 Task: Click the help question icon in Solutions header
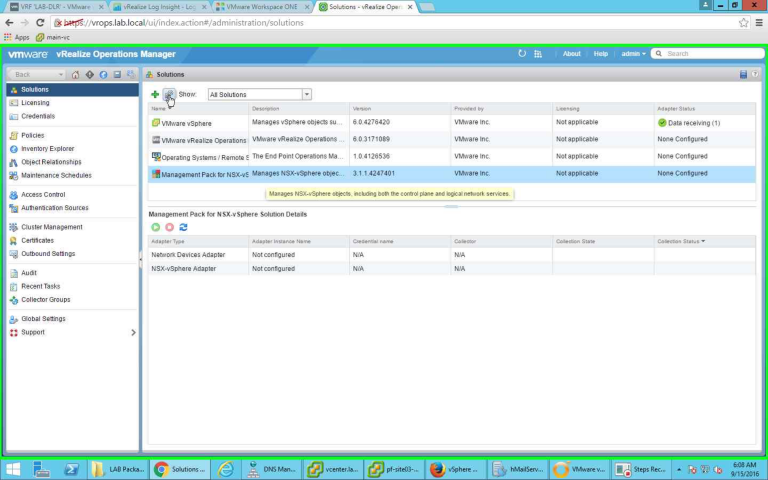(x=755, y=74)
